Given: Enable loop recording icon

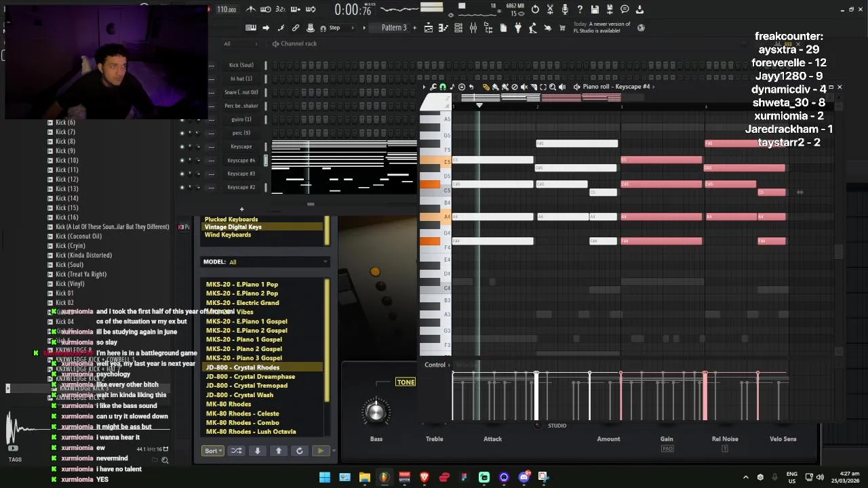Looking at the screenshot, I should tap(311, 9).
